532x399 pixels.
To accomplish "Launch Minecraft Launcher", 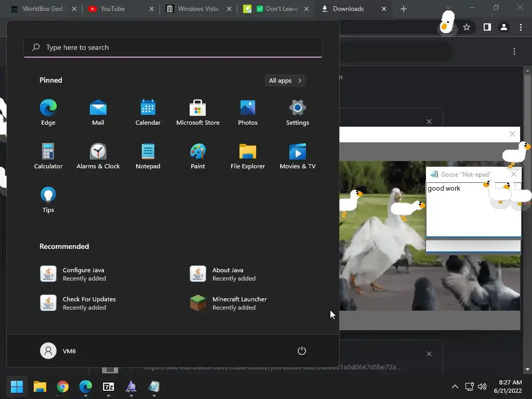I will tap(229, 303).
